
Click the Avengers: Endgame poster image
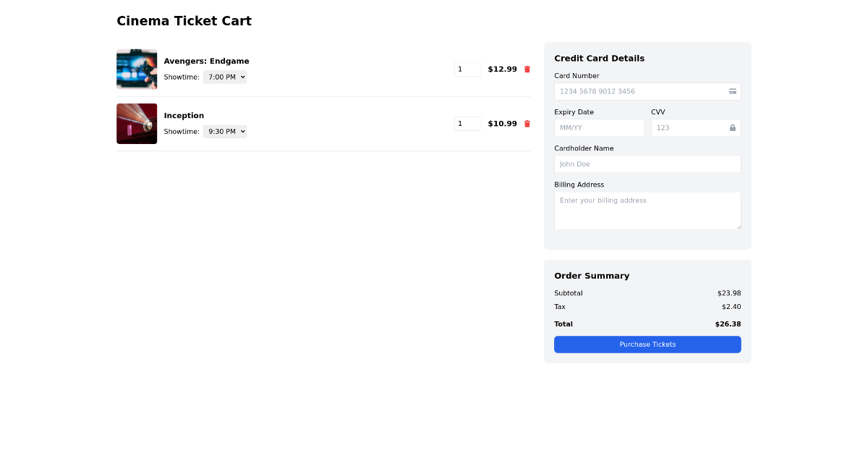coord(137,69)
